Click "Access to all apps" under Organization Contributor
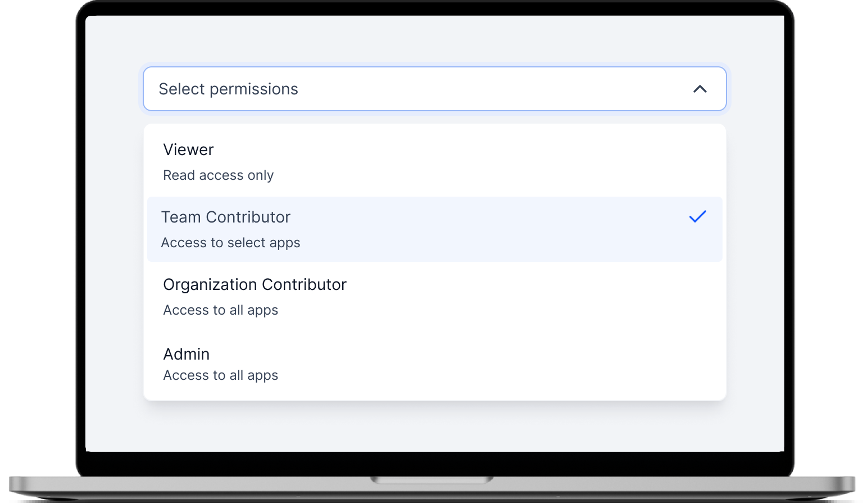Screen dimensions: 863x504 click(x=220, y=310)
